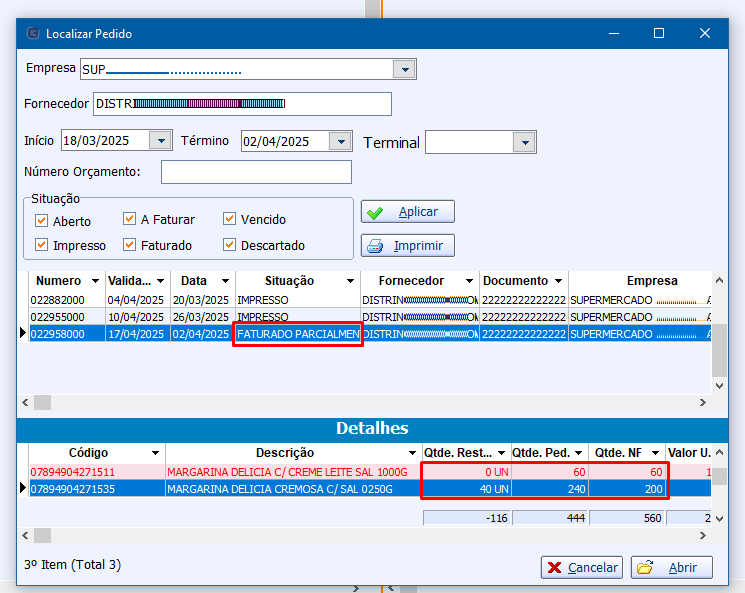Expand the Terminal combo box
The width and height of the screenshot is (745, 593).
pyautogui.click(x=524, y=142)
